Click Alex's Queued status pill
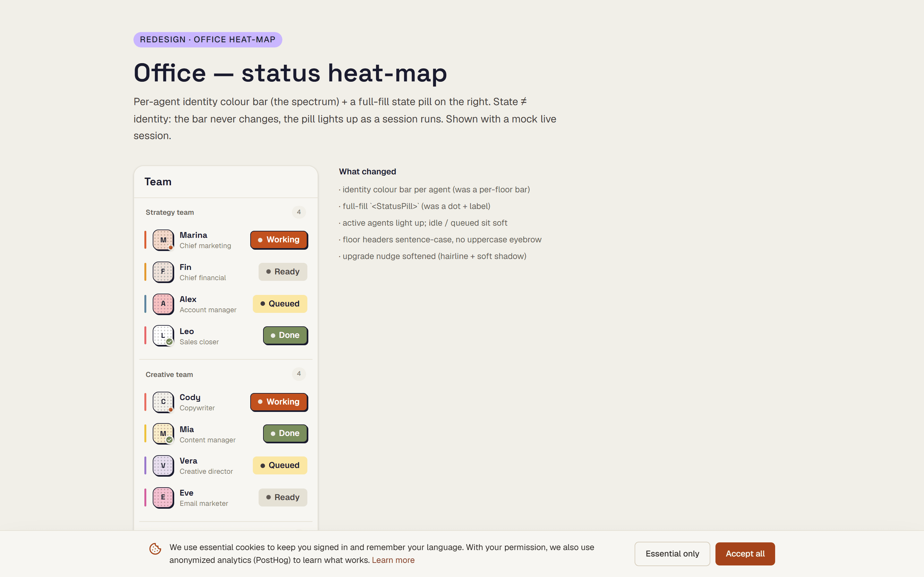Screen dimensions: 924x577 coord(280,304)
